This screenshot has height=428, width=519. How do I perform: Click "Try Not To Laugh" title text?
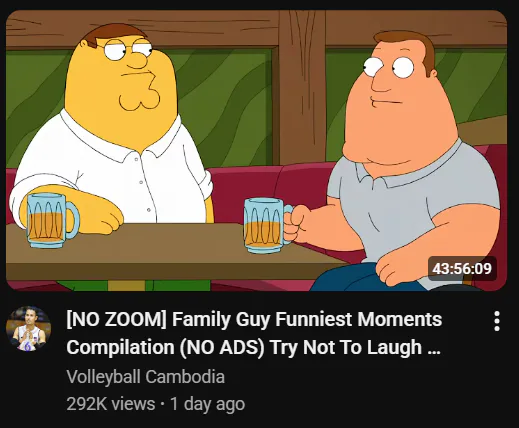coord(346,348)
